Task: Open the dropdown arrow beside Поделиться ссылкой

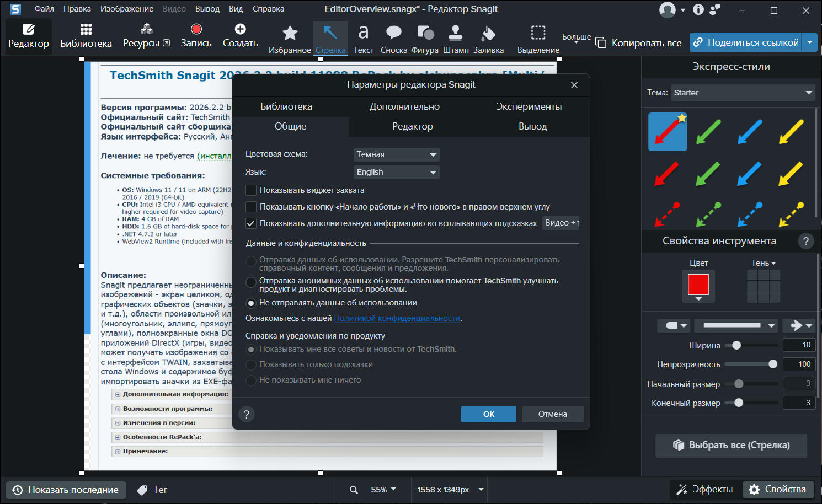Action: coord(810,42)
